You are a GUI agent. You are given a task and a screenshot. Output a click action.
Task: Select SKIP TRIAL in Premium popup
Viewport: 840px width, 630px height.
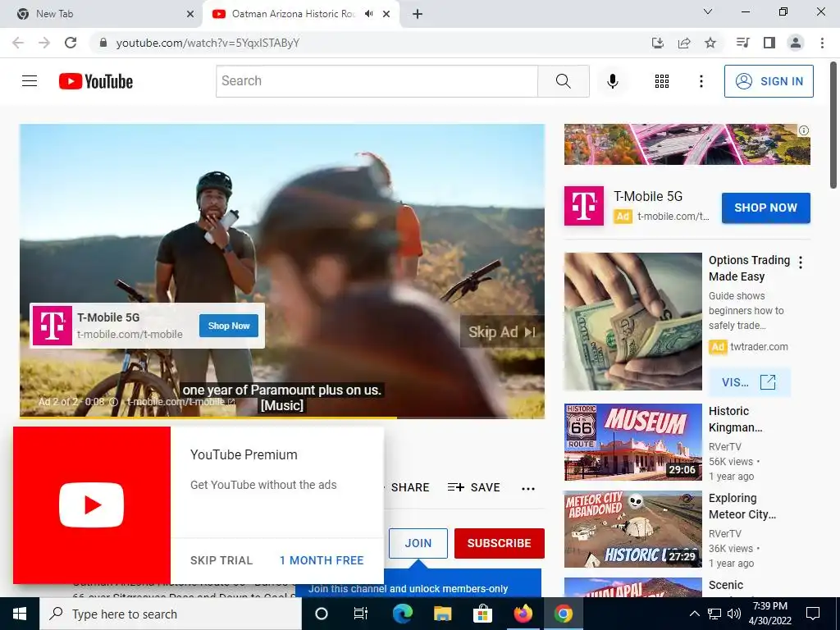coord(221,560)
